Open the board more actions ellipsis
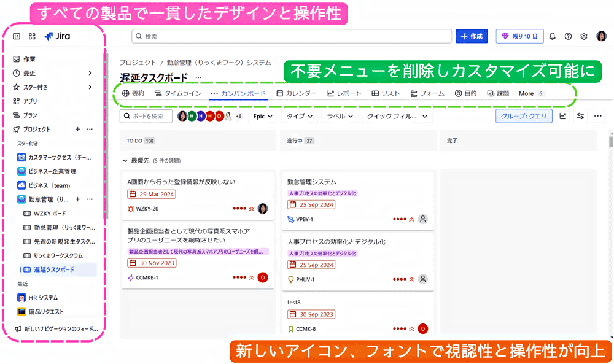Viewport: 614px width, 364px height. click(597, 116)
